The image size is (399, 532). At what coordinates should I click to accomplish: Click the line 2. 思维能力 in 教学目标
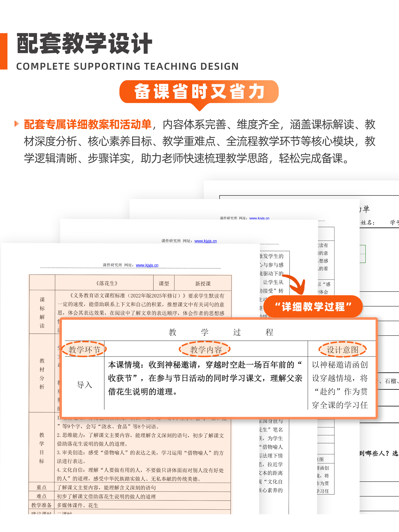coord(140,439)
